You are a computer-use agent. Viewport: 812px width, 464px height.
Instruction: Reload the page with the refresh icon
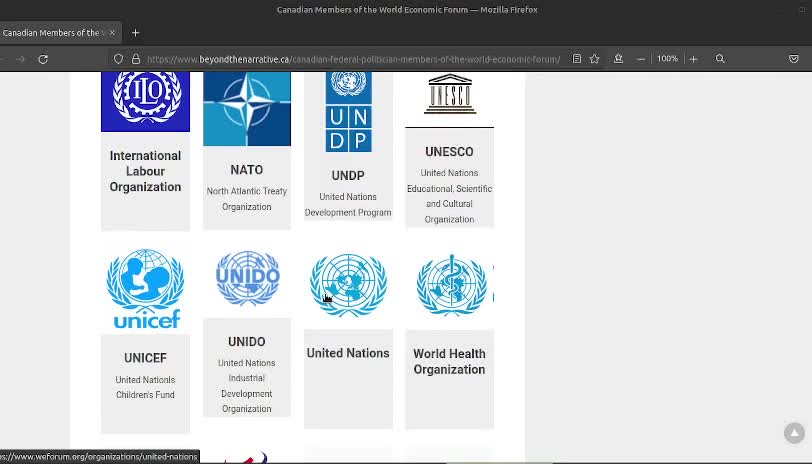pyautogui.click(x=43, y=59)
